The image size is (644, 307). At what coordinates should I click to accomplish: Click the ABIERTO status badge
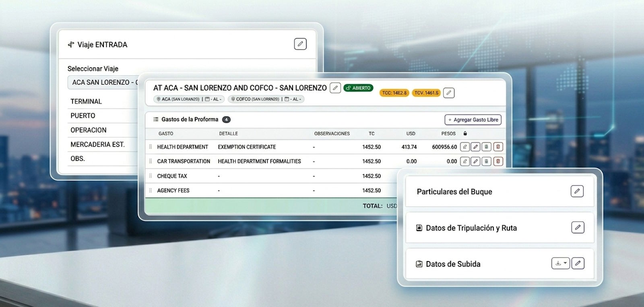click(x=358, y=88)
